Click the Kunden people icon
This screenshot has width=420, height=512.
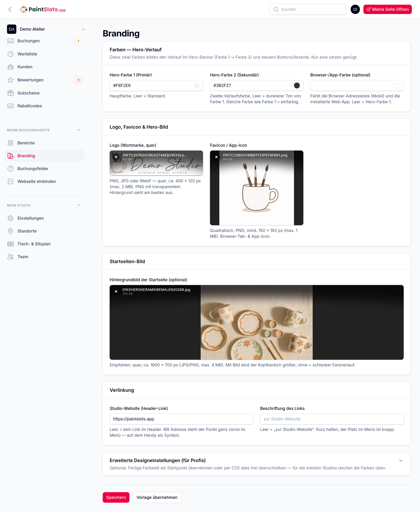coord(10,67)
